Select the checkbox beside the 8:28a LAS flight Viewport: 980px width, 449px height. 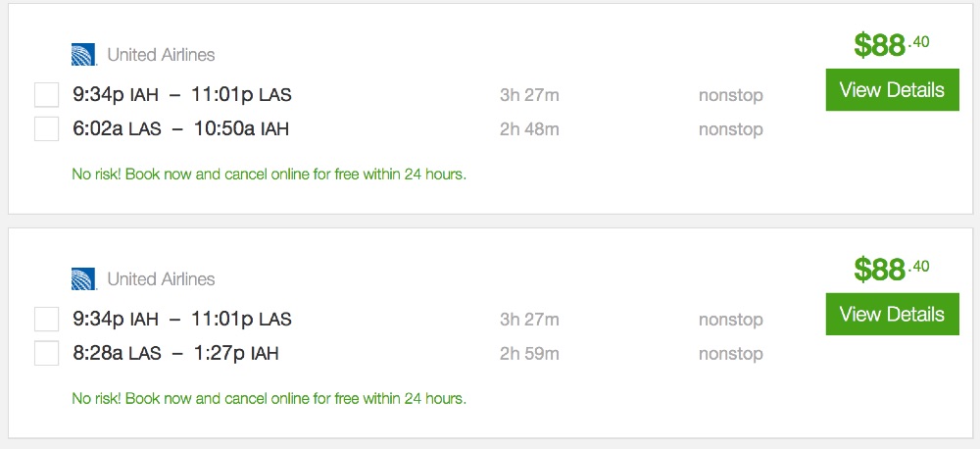tap(46, 353)
